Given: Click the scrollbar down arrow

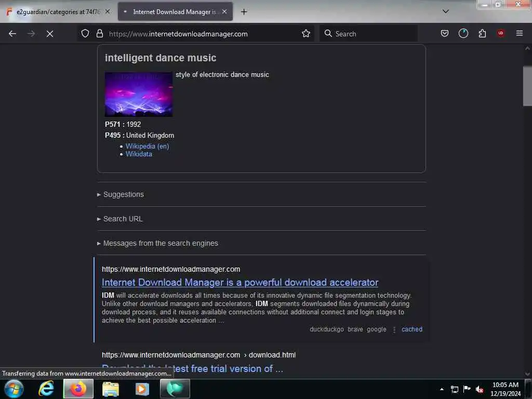Looking at the screenshot, I should click(x=527, y=374).
